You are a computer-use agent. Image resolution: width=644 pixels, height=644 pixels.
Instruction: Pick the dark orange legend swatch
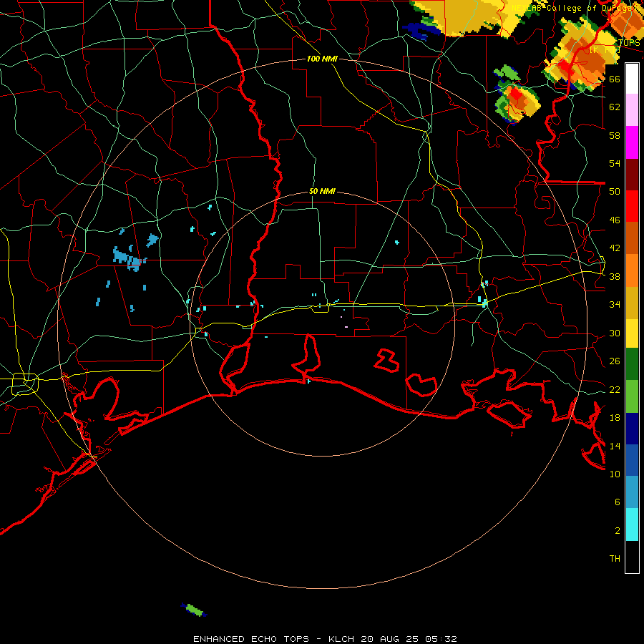point(632,238)
